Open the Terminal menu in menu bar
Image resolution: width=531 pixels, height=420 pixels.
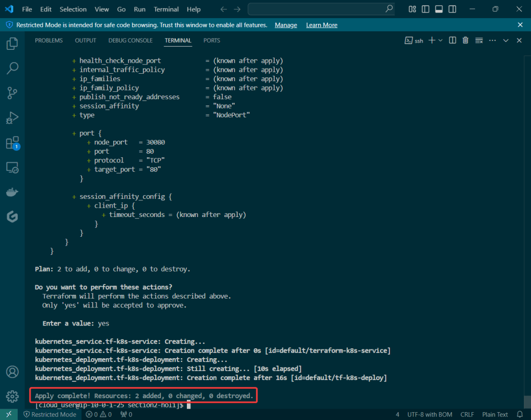[166, 9]
